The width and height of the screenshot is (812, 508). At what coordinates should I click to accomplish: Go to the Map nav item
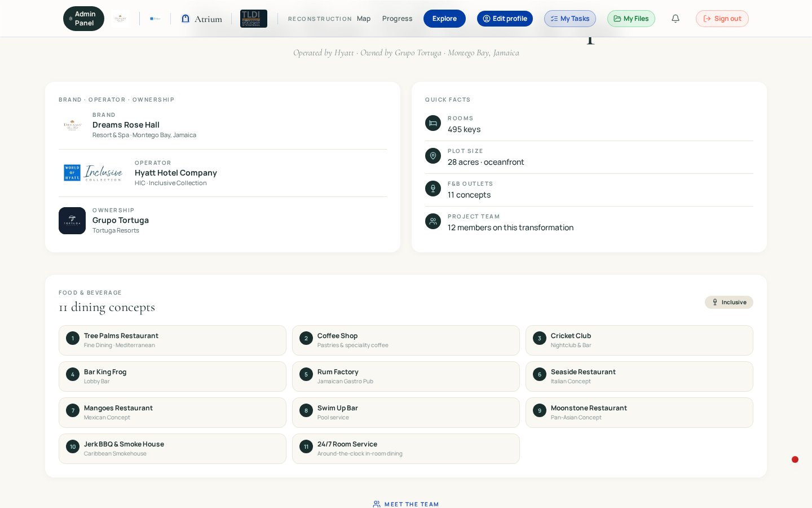(364, 19)
